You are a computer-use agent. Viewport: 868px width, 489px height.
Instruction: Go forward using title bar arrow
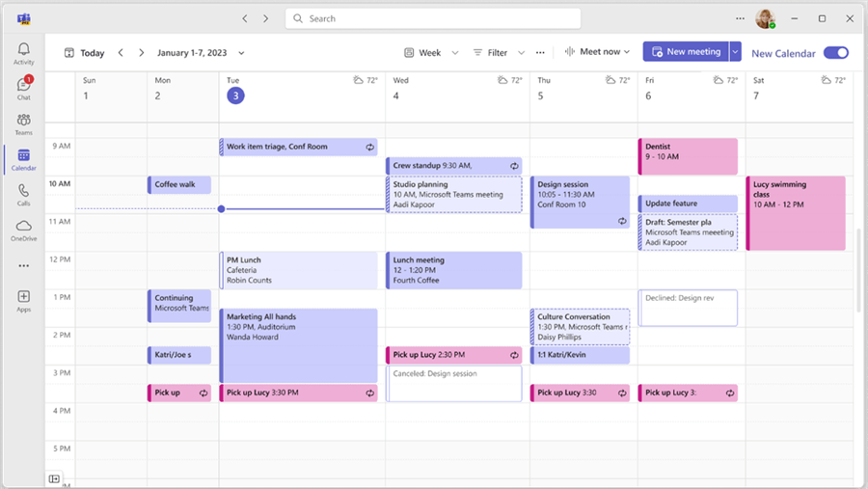click(x=266, y=18)
